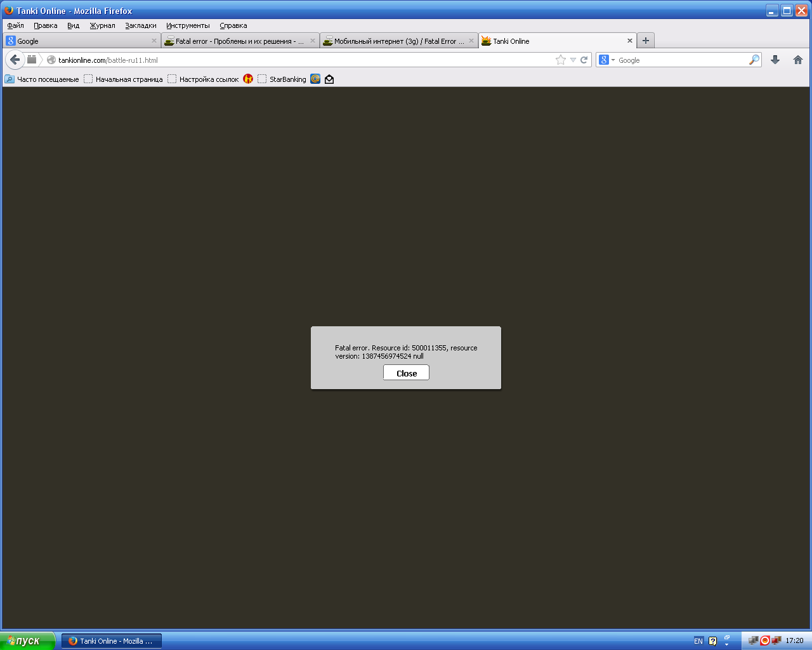Restore the language bar icon
This screenshot has height=650, width=812.
pyautogui.click(x=727, y=637)
